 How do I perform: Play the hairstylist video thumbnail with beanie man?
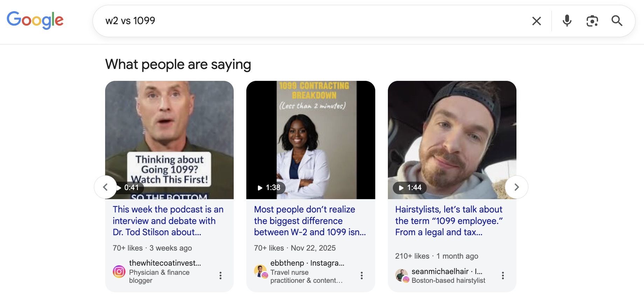click(452, 140)
